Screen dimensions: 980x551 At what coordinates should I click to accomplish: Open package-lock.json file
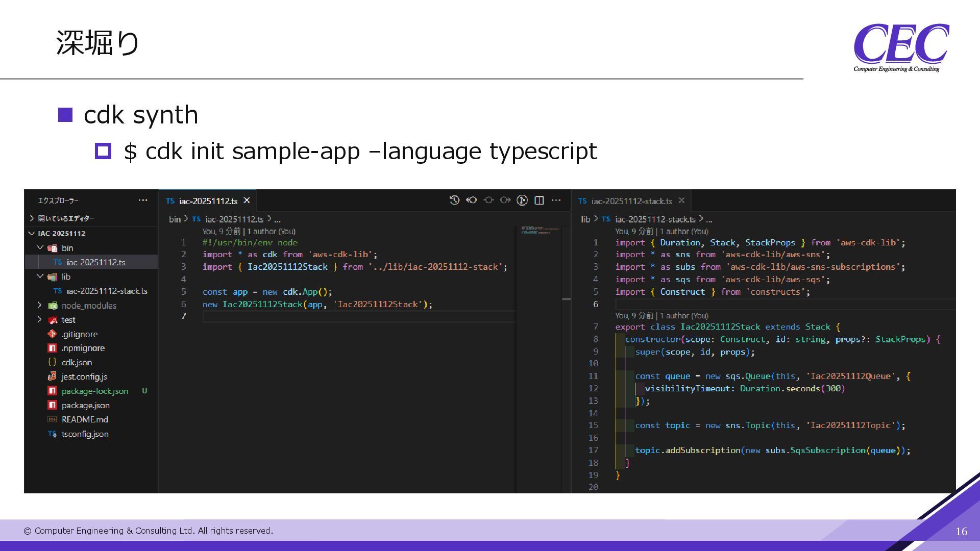pos(94,391)
